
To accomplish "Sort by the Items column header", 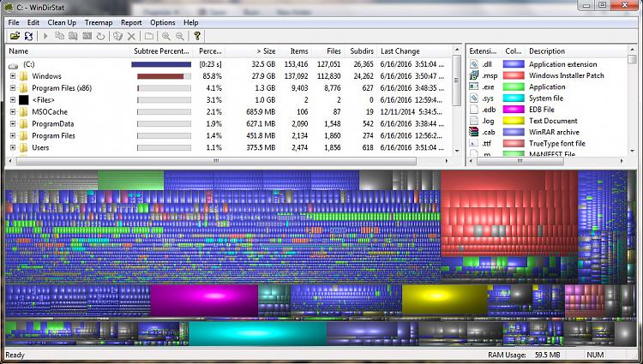I will (x=295, y=51).
